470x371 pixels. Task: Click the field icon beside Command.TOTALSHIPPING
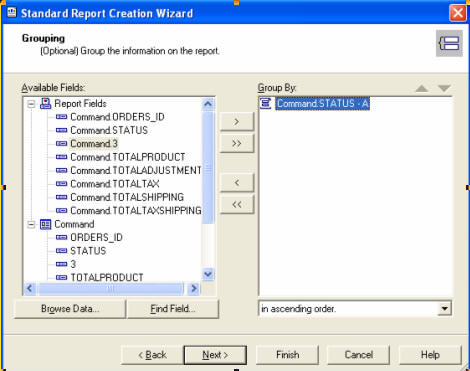pos(61,197)
